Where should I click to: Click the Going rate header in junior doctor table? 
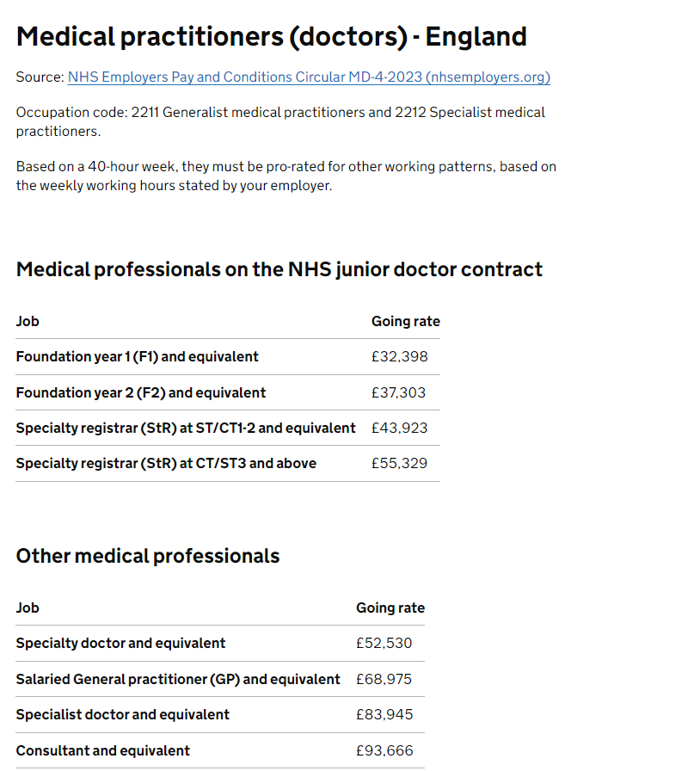click(x=406, y=321)
